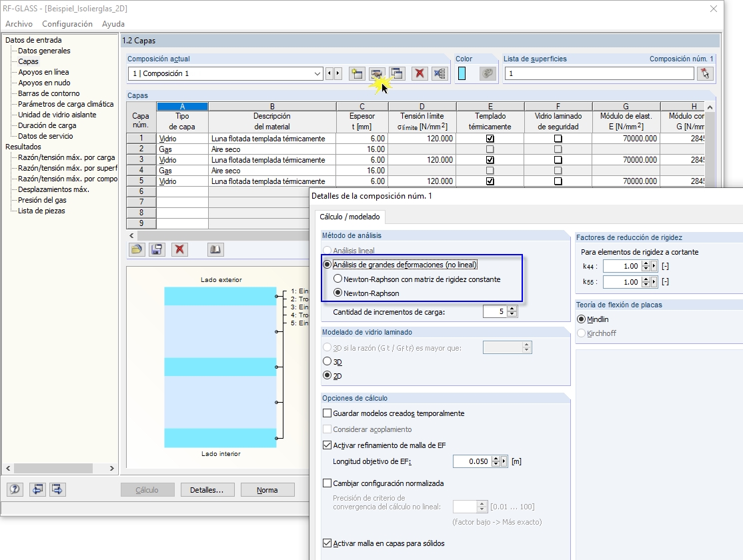Open the help question mark button

(15, 489)
